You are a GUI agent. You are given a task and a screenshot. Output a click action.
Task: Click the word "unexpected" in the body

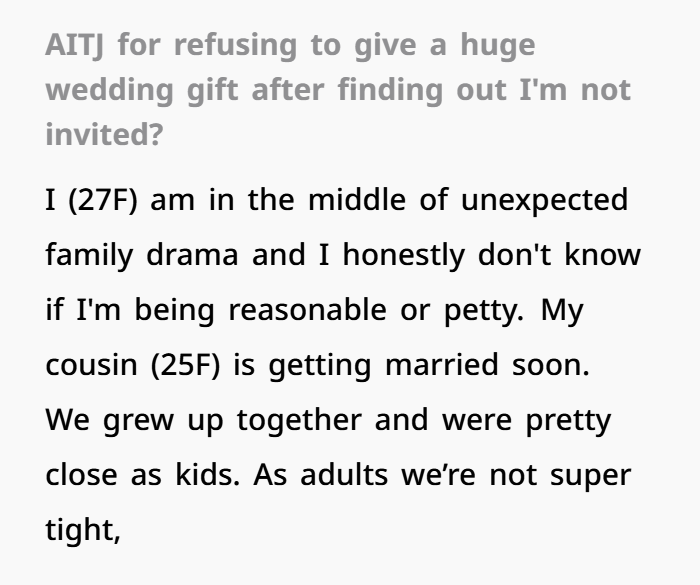pyautogui.click(x=544, y=200)
